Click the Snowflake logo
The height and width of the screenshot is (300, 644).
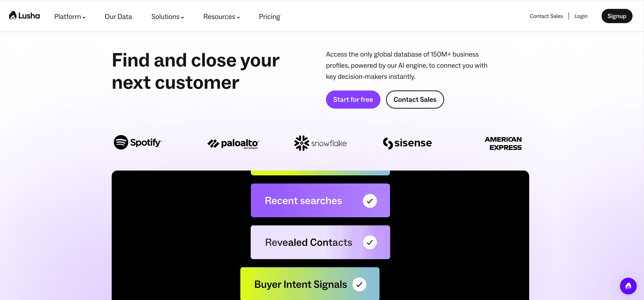pyautogui.click(x=320, y=143)
